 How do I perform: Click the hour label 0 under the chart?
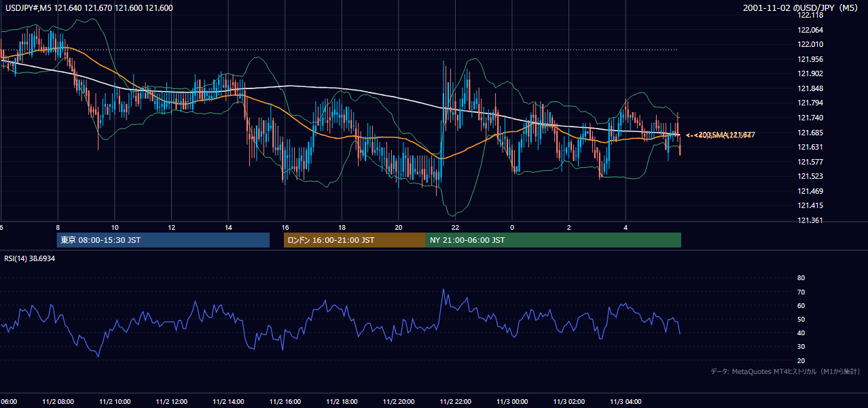pyautogui.click(x=512, y=228)
